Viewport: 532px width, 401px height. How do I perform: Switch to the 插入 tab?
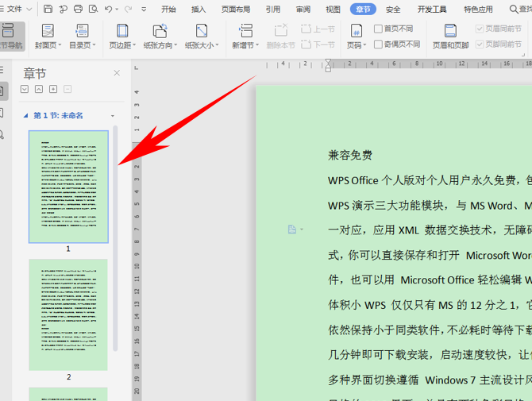[199, 10]
